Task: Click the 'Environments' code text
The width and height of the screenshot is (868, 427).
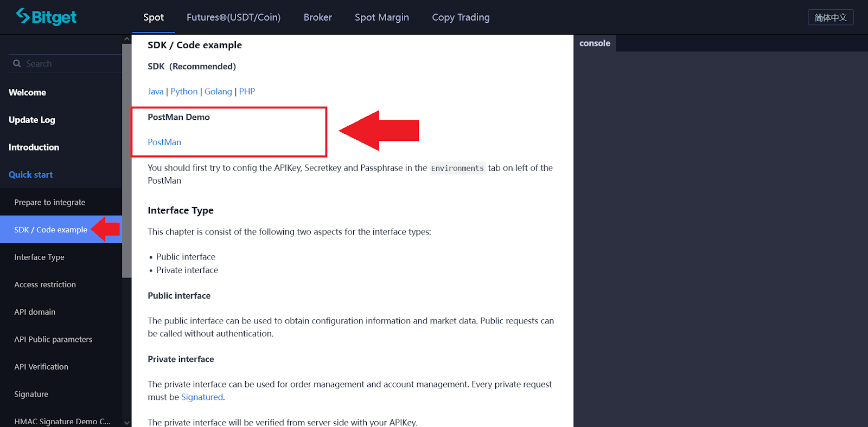Action: [457, 168]
